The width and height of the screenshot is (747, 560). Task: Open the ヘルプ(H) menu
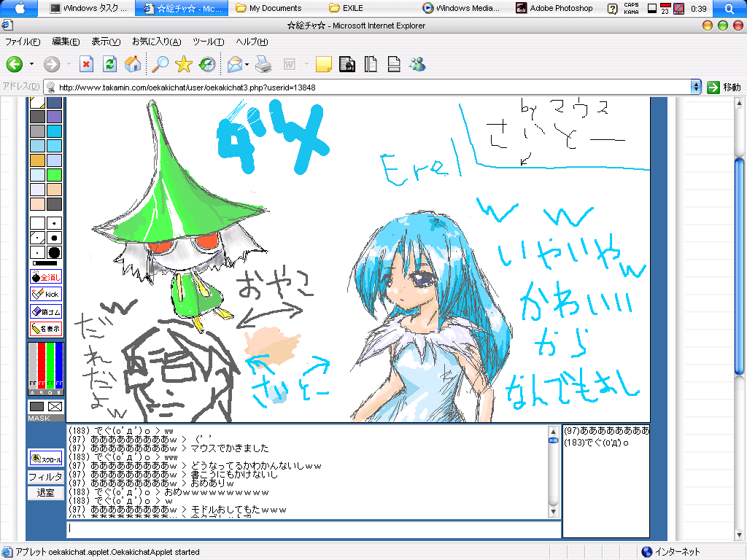pos(252,42)
